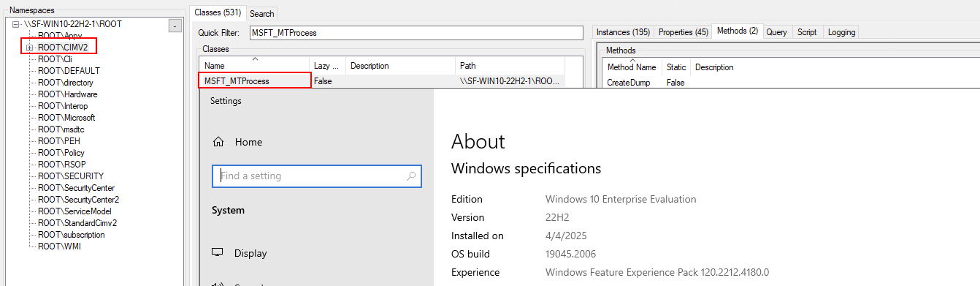Open the Search tab
Viewport: 980px width, 286px height.
pyautogui.click(x=261, y=13)
